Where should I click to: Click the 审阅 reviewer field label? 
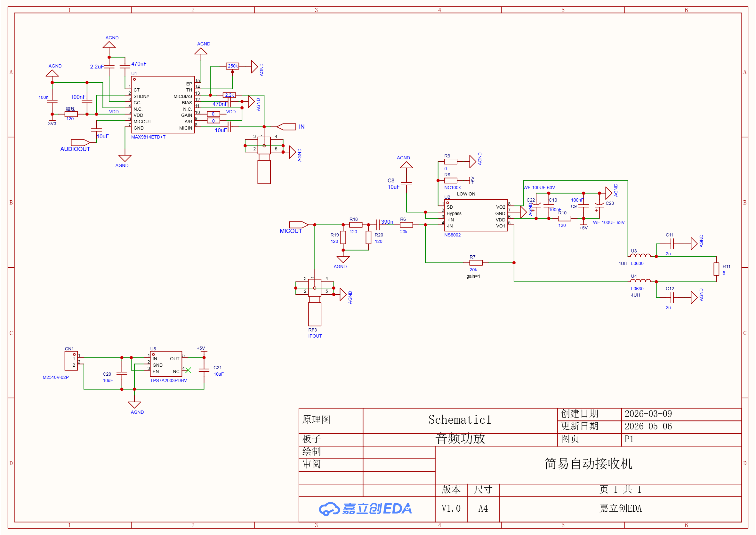pos(311,464)
